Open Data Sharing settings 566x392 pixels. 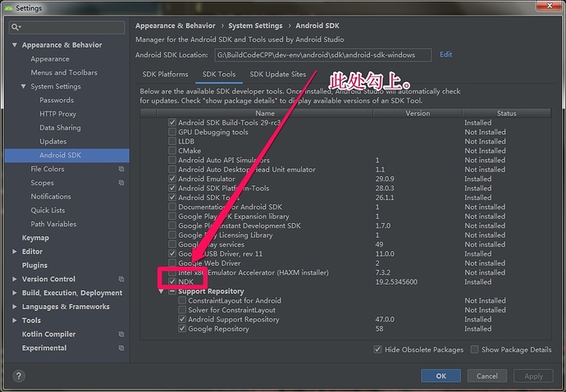pyautogui.click(x=60, y=127)
